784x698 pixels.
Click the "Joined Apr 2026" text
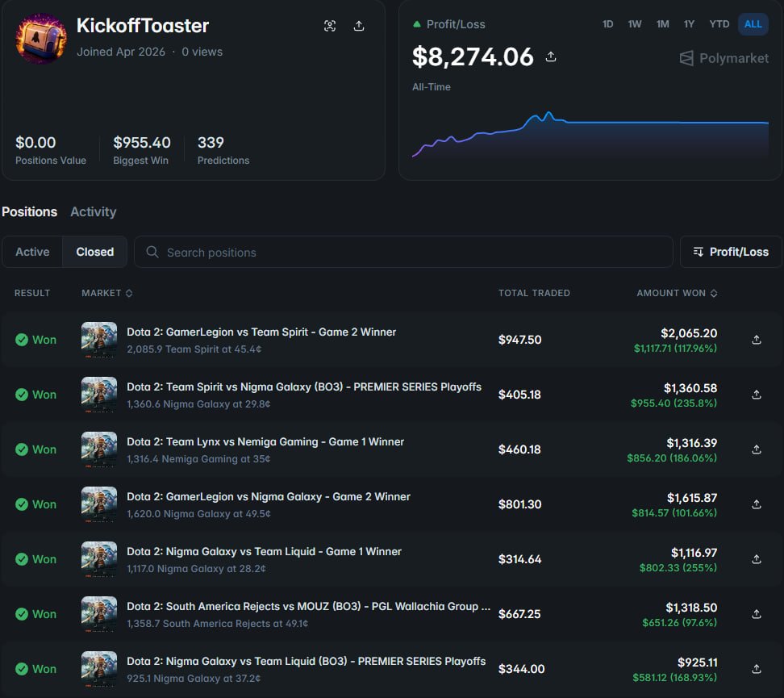coord(121,52)
